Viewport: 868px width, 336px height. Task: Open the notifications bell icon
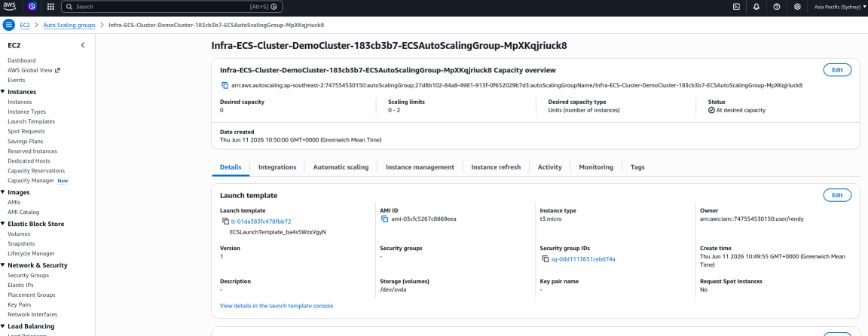click(x=756, y=7)
